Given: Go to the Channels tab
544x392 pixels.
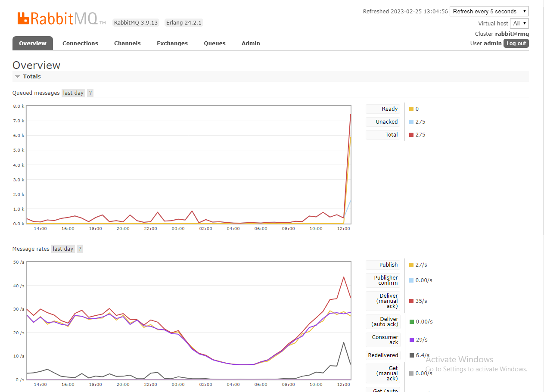Looking at the screenshot, I should click(x=127, y=43).
